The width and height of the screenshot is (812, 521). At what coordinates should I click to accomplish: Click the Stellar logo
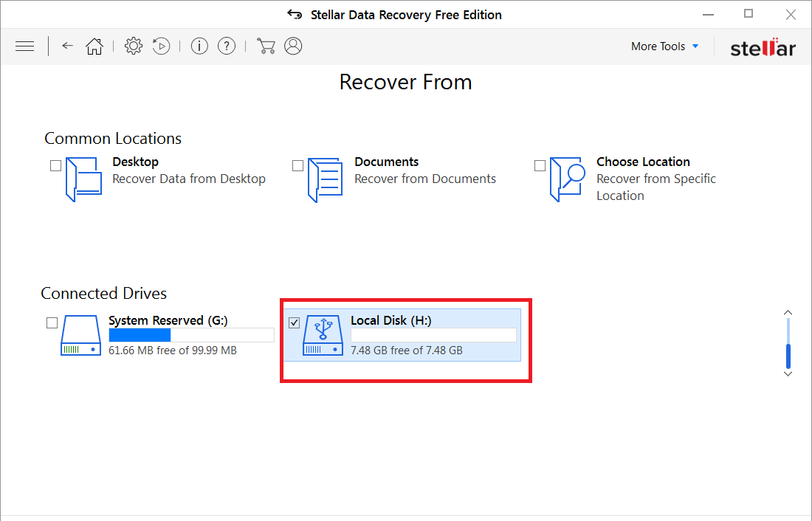(763, 47)
